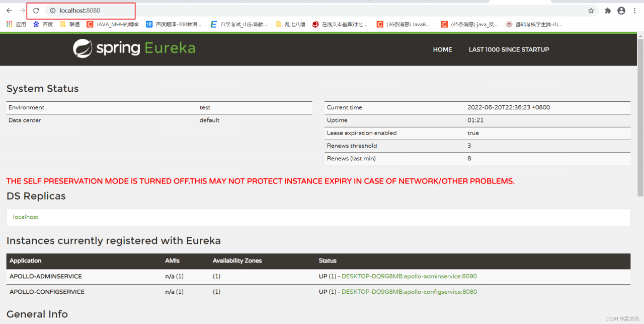Image resolution: width=644 pixels, height=324 pixels.
Task: Open the (45条消息) java_反 bookmark
Action: (x=469, y=24)
